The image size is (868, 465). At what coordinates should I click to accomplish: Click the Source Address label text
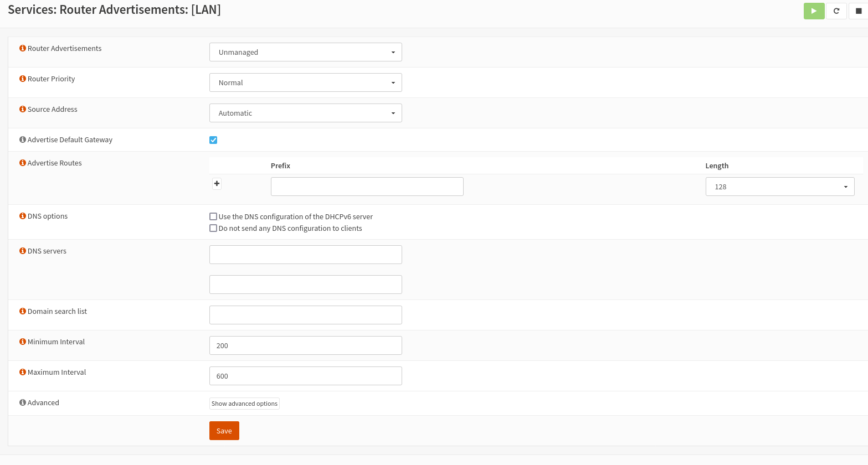[x=53, y=109]
